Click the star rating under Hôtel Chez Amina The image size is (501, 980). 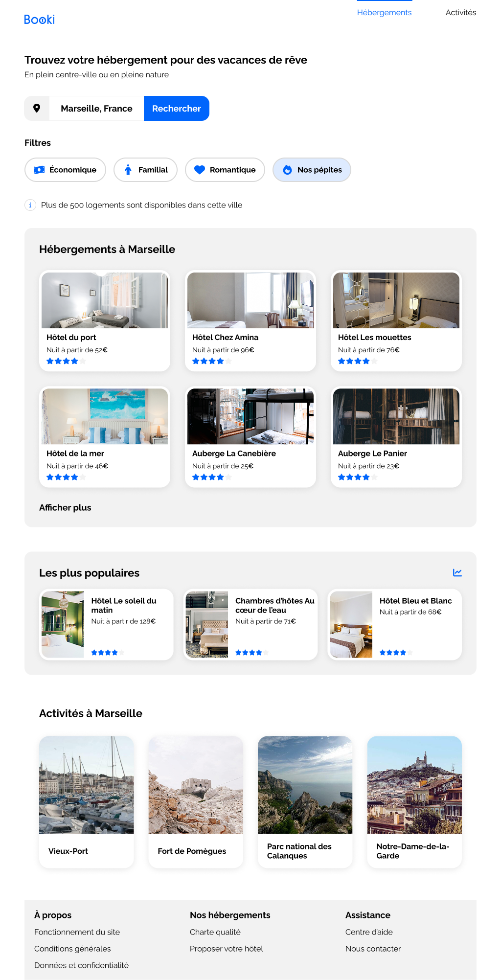(x=211, y=361)
